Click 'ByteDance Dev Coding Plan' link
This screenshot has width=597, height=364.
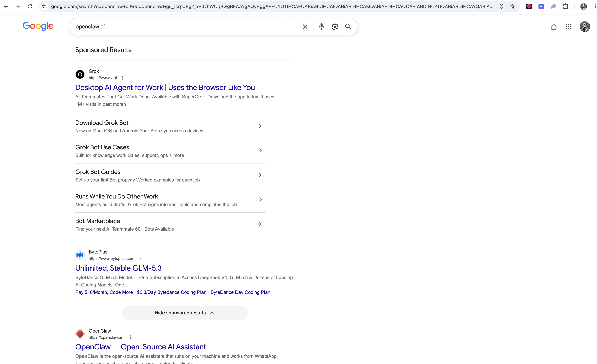coord(240,292)
